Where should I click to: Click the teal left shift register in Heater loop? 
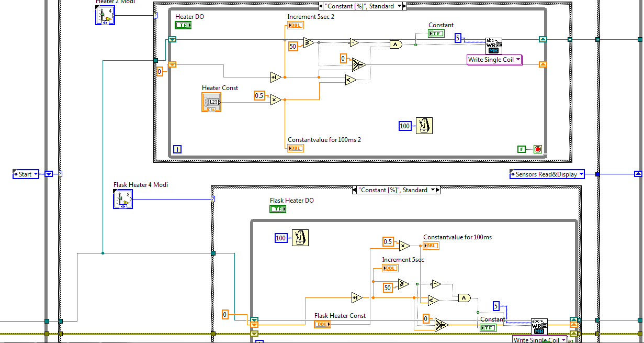pyautogui.click(x=173, y=39)
